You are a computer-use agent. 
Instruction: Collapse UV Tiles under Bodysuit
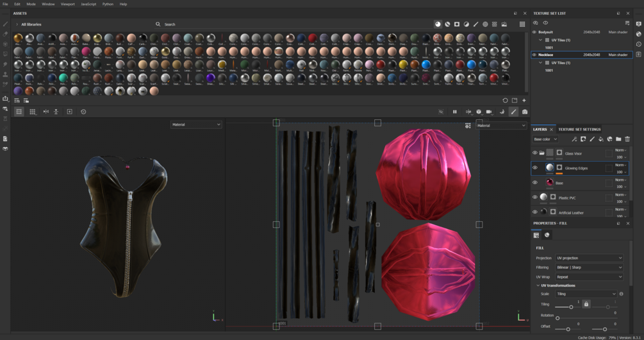coord(540,40)
